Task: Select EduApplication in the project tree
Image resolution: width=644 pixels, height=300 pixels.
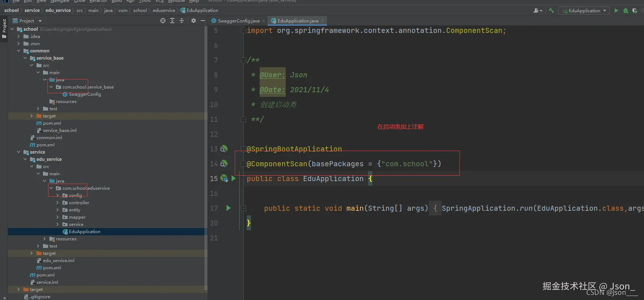Action: pos(85,232)
